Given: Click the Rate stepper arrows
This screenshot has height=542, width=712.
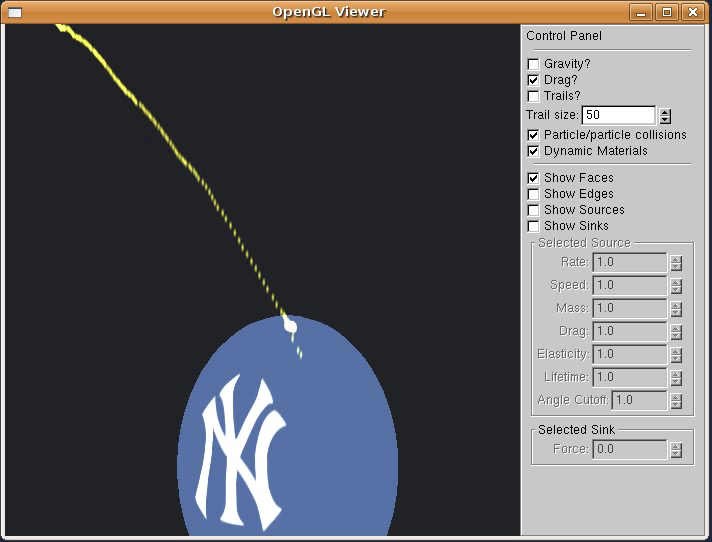Looking at the screenshot, I should click(676, 263).
